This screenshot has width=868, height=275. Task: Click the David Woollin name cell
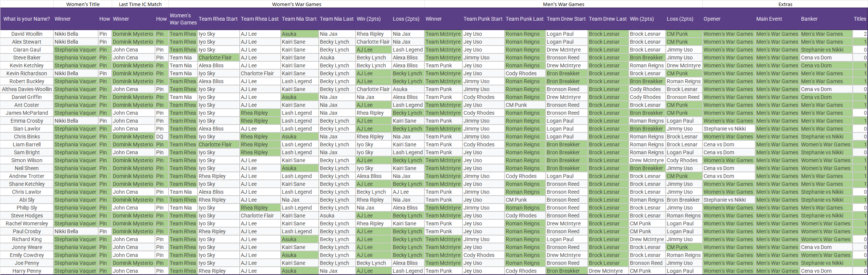point(27,34)
